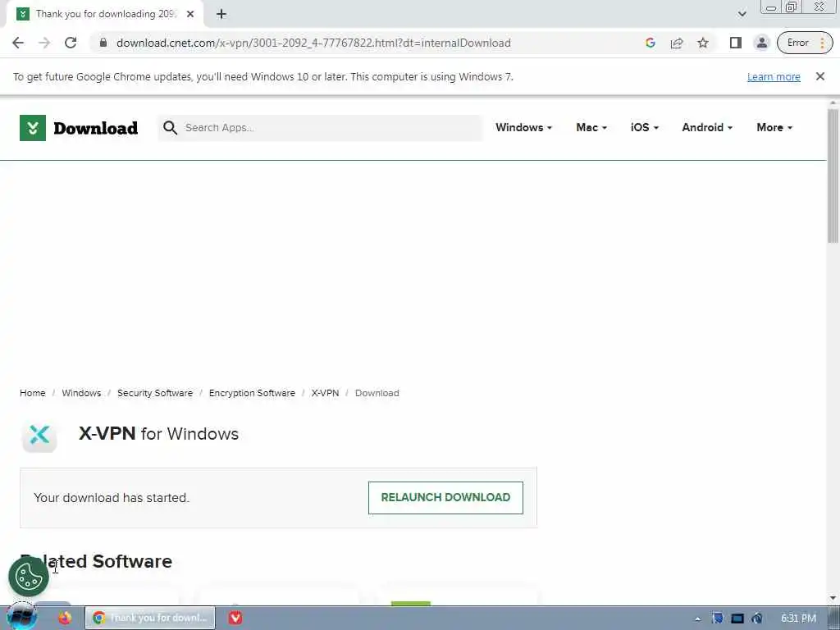Click the volume tray icon

[757, 619]
